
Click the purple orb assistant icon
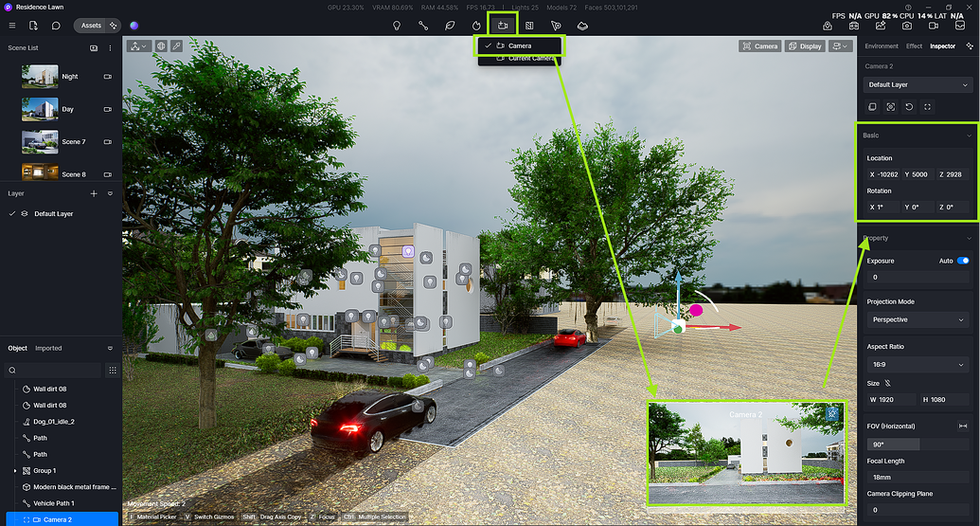pos(134,26)
